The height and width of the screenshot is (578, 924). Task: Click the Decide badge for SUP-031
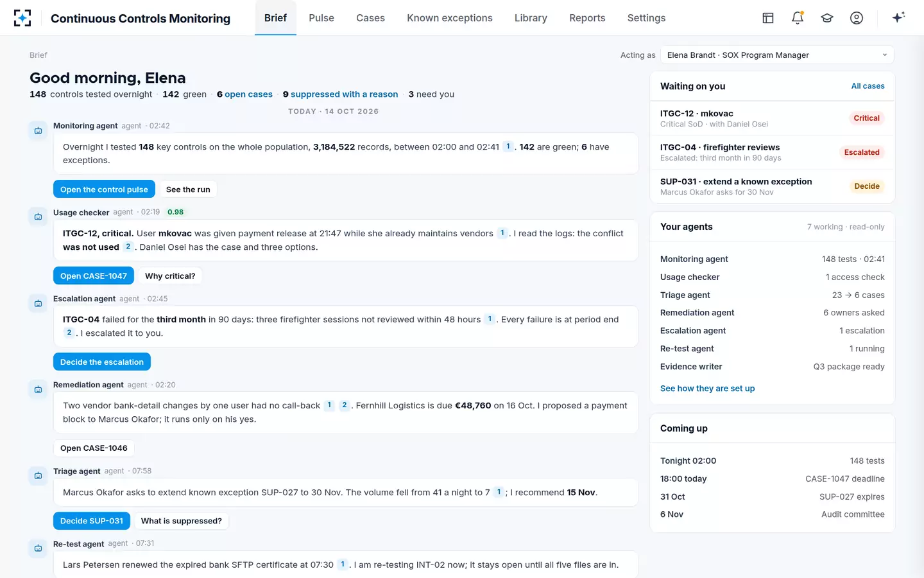[867, 186]
